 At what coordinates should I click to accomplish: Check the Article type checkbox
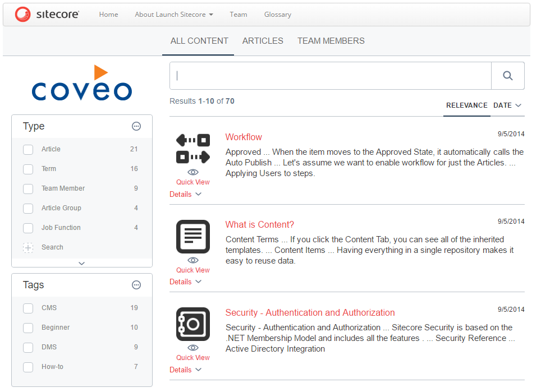point(28,150)
